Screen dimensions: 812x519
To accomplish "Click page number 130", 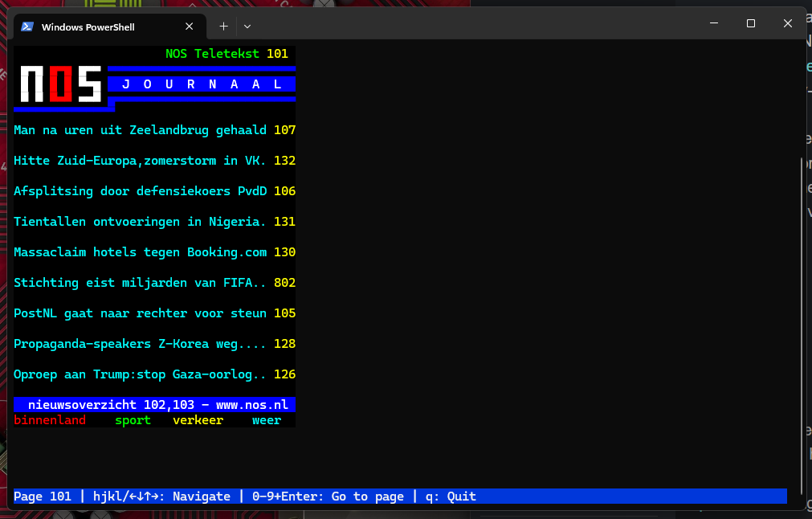I will (285, 252).
